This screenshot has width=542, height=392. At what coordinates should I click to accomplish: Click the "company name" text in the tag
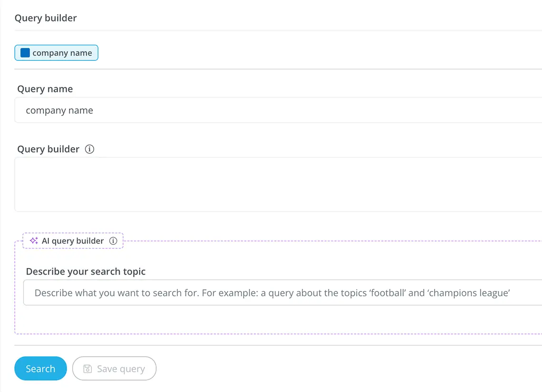(x=62, y=53)
